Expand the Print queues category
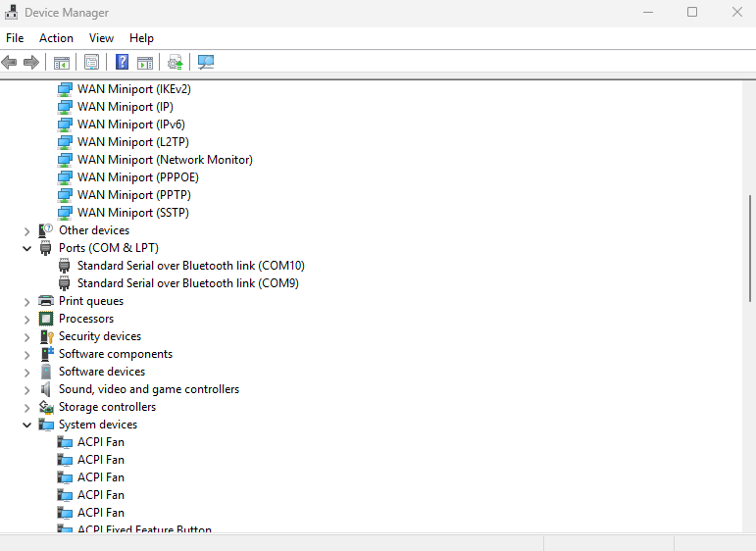 coord(27,302)
